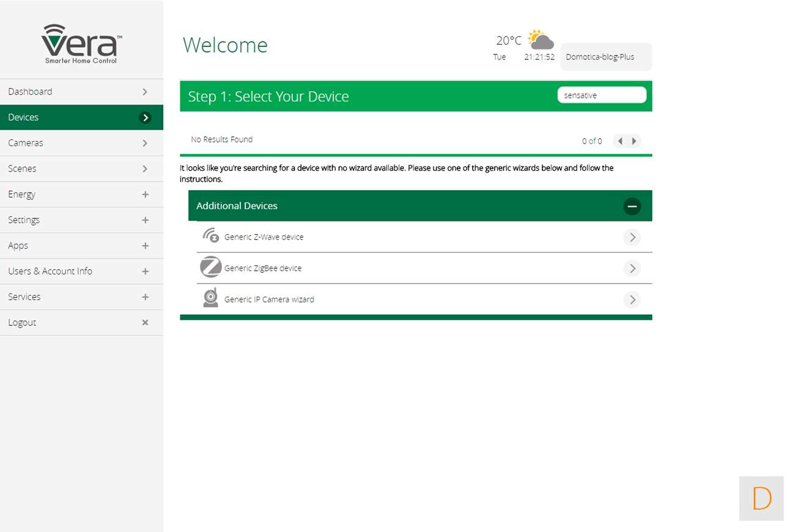
Task: Go to next results page arrow
Action: point(634,141)
